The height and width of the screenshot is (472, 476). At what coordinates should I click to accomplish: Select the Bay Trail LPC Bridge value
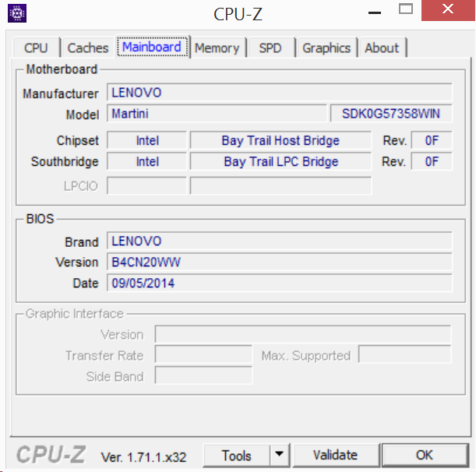pyautogui.click(x=280, y=161)
